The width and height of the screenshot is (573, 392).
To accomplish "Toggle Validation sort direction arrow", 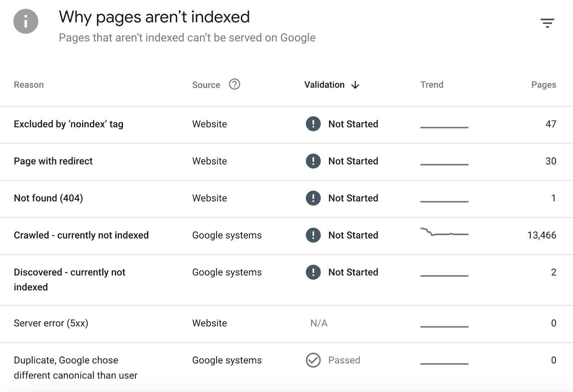I will point(355,85).
